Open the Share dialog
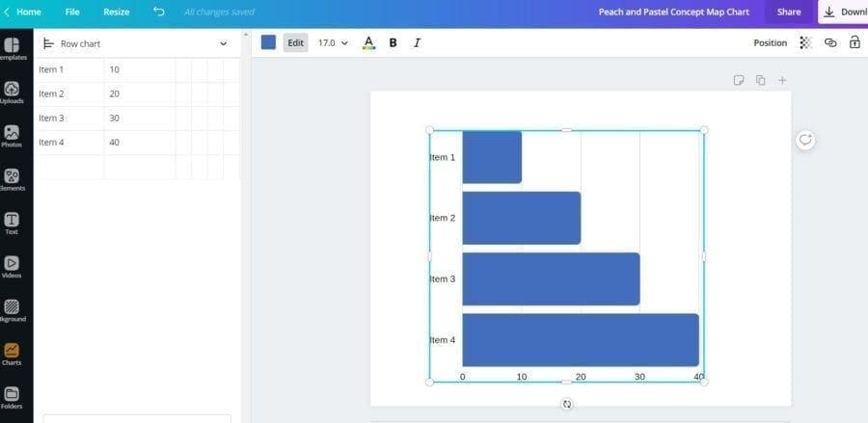 pyautogui.click(x=789, y=12)
